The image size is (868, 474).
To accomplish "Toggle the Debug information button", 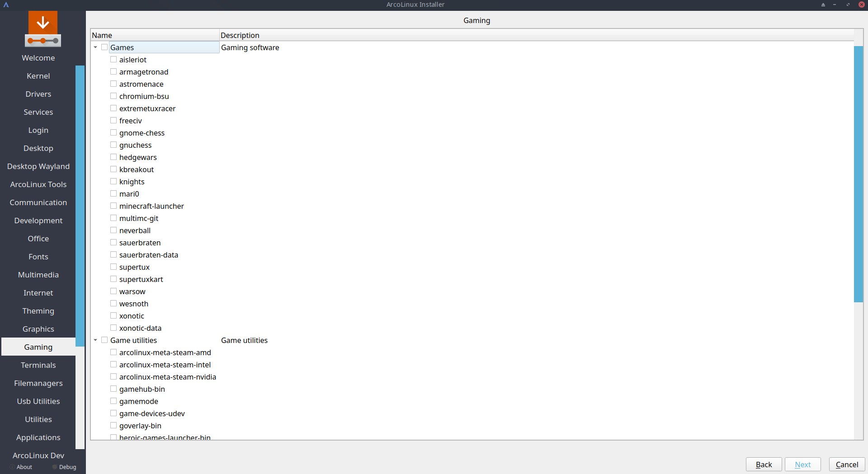I will (x=64, y=467).
